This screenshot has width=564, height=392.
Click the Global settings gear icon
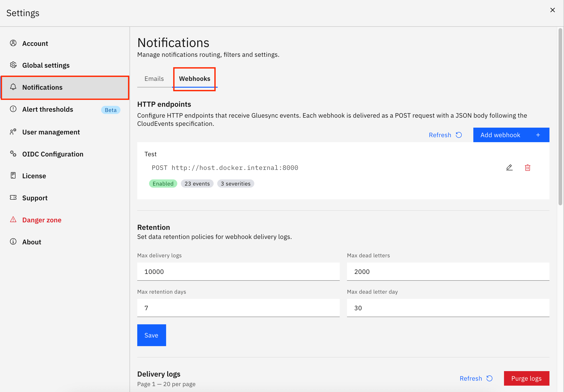click(13, 65)
